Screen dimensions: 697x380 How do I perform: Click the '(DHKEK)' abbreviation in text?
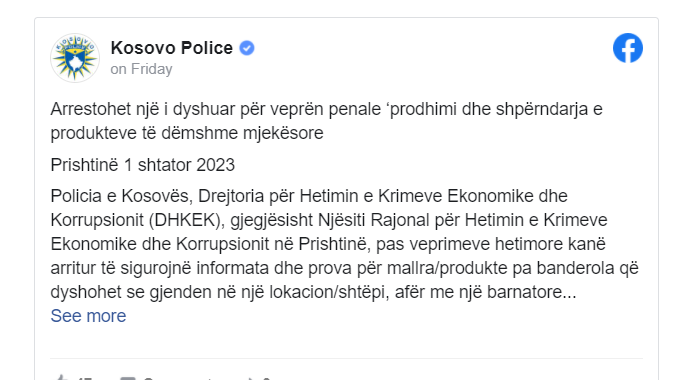(x=187, y=220)
